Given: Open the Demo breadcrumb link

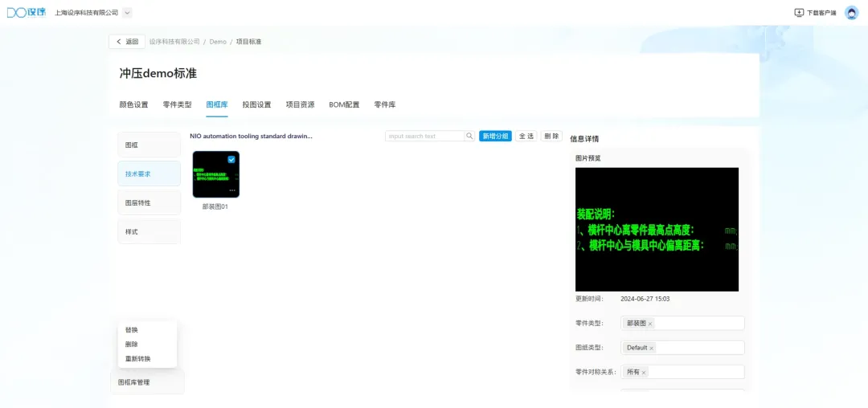Looking at the screenshot, I should pos(218,42).
